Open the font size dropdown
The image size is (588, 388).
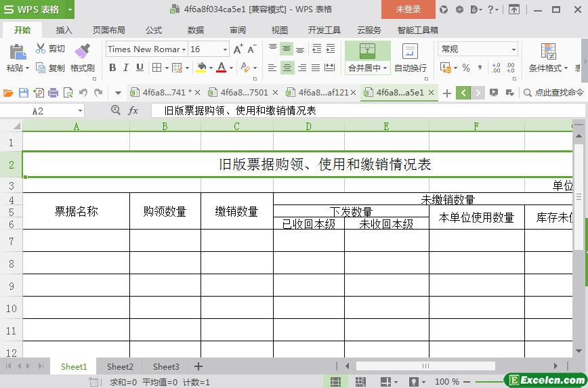225,49
